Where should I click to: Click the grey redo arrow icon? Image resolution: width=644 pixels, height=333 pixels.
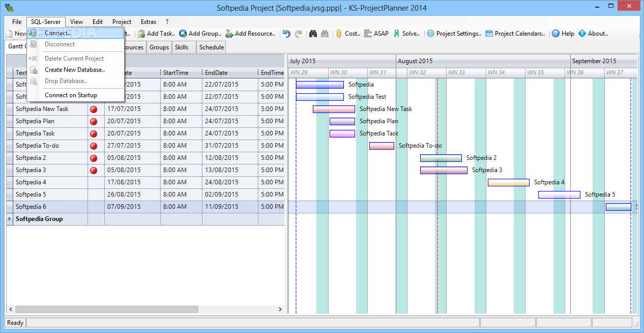tap(299, 34)
